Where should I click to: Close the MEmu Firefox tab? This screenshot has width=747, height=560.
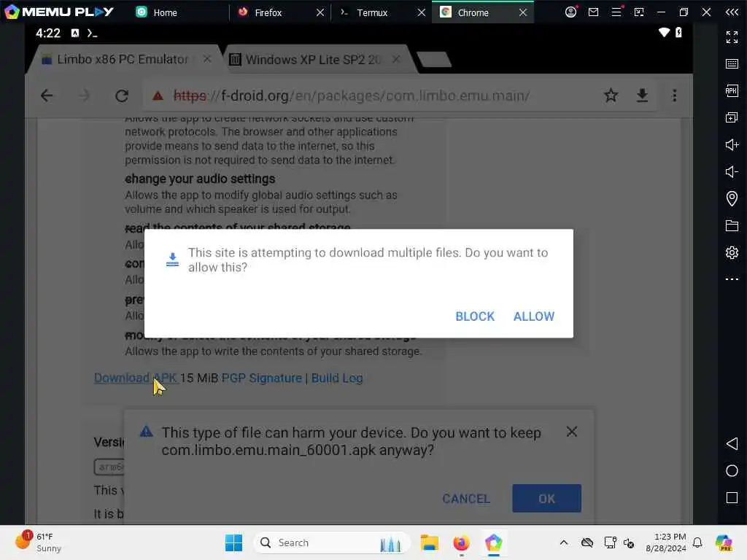point(320,12)
